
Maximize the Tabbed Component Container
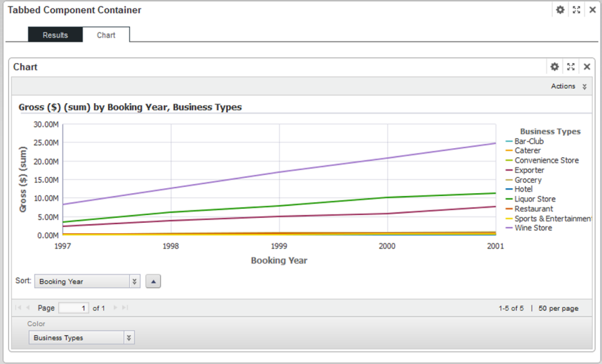(576, 10)
